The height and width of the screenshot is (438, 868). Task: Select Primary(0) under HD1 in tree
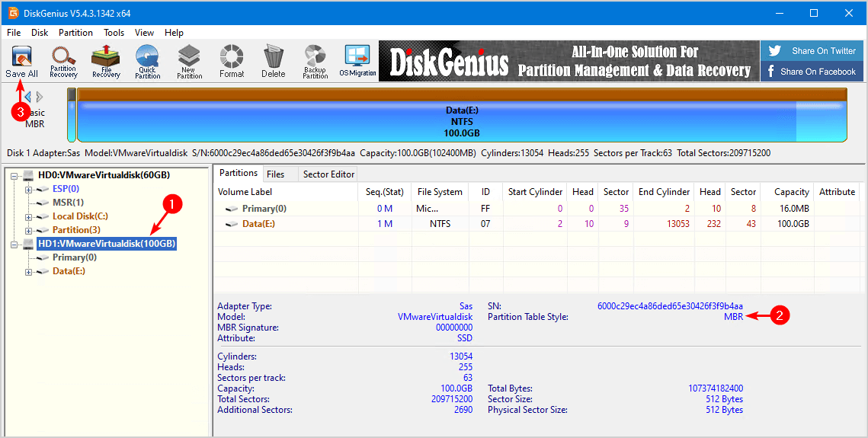pos(74,257)
